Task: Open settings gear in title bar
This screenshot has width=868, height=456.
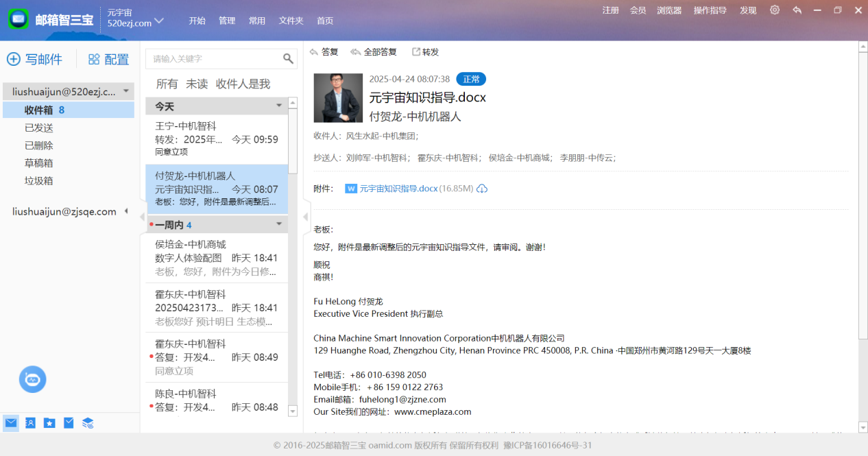Action: 775,10
